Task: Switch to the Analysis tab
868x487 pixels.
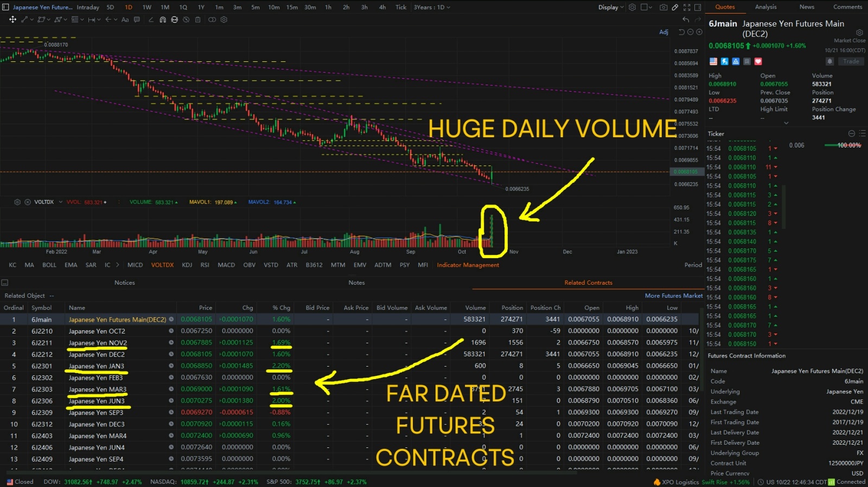Action: (765, 7)
